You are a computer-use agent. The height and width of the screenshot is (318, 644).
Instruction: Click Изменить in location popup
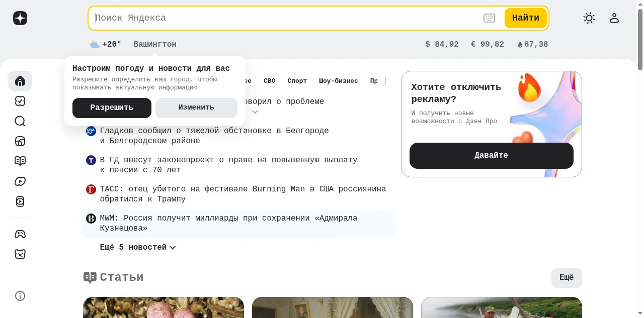click(196, 108)
